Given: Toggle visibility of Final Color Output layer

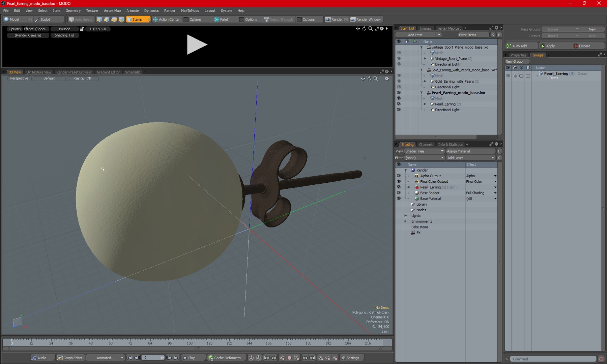Looking at the screenshot, I should pos(399,182).
